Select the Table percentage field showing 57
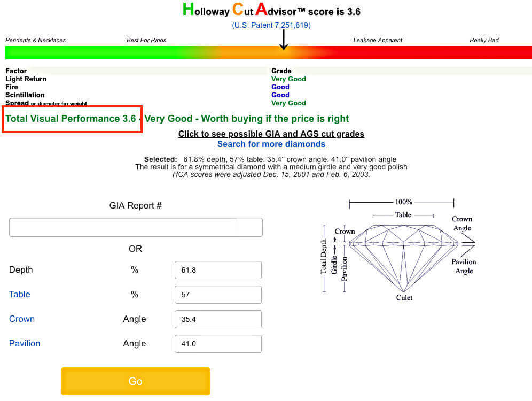This screenshot has height=401, width=532. point(218,295)
